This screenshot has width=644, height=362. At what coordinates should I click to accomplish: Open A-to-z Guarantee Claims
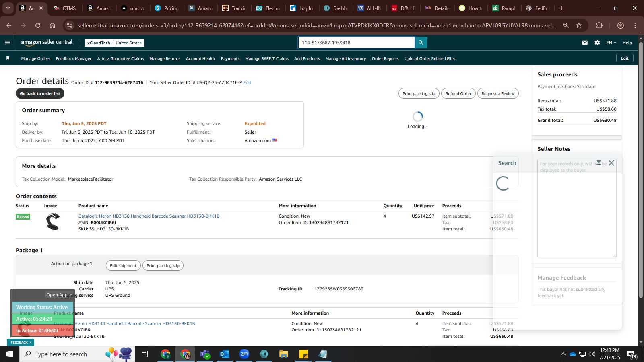[x=120, y=59]
